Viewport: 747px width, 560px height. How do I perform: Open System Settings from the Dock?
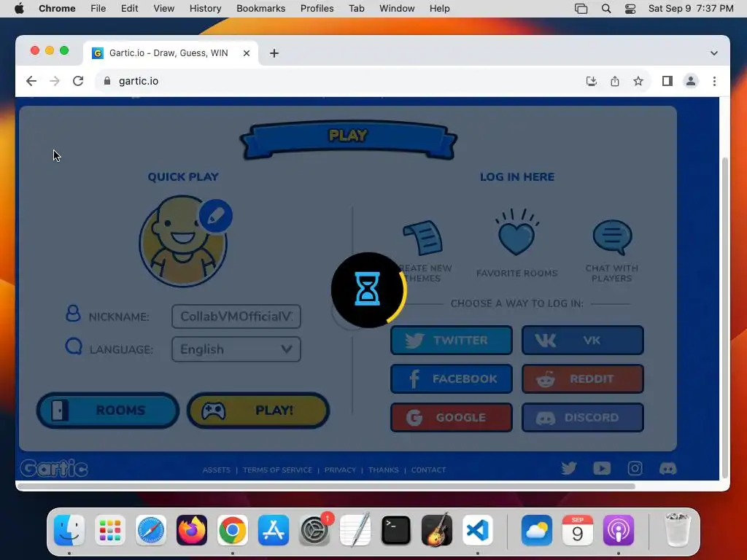click(x=314, y=530)
